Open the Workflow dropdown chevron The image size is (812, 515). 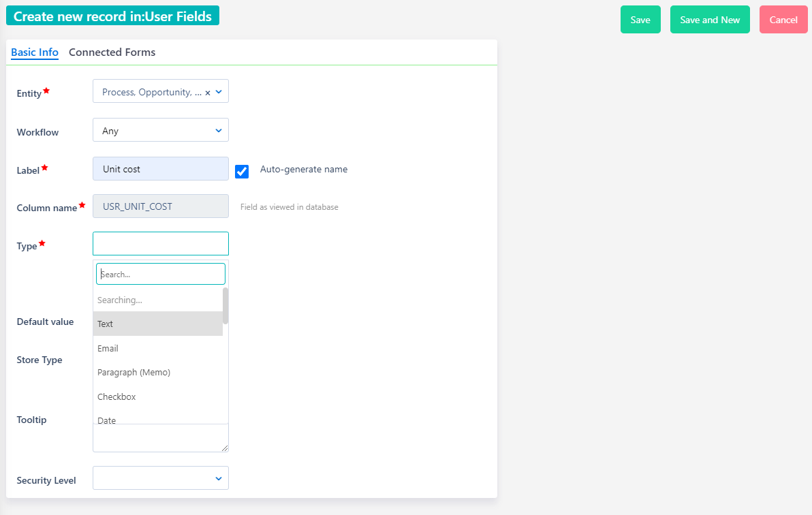[218, 129]
